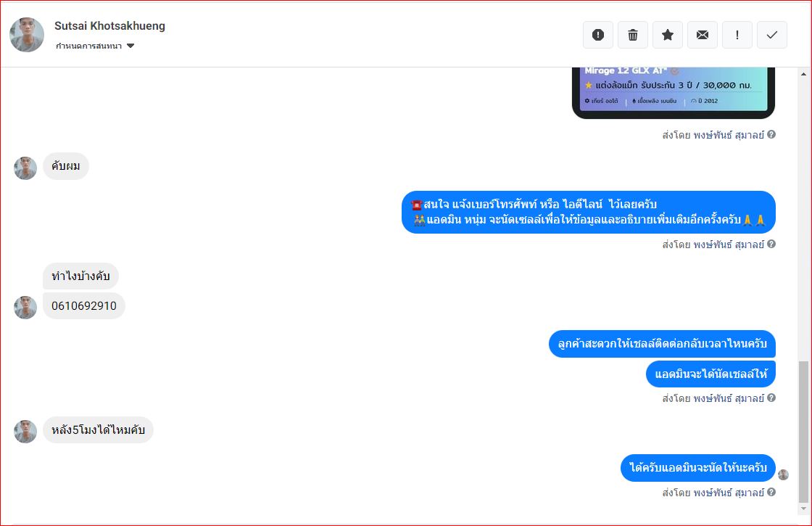
Task: Click the seen-by avatar beside last reply
Action: coord(783,474)
